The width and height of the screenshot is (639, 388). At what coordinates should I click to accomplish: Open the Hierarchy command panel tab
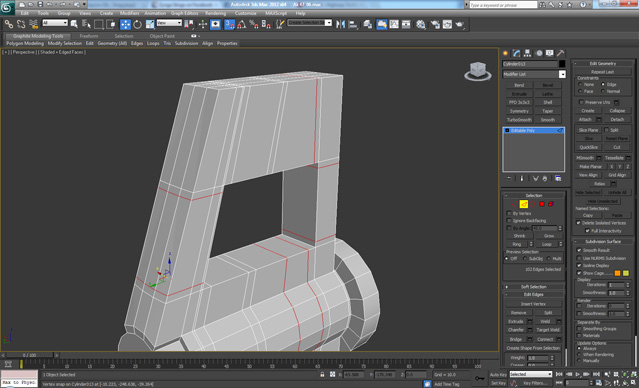527,53
